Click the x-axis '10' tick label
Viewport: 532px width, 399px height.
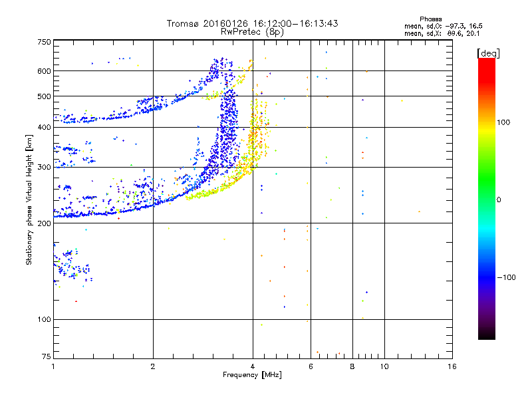pyautogui.click(x=384, y=366)
